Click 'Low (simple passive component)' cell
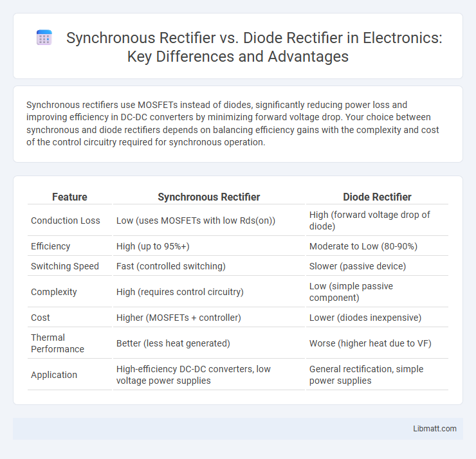The image size is (476, 459). (x=377, y=292)
